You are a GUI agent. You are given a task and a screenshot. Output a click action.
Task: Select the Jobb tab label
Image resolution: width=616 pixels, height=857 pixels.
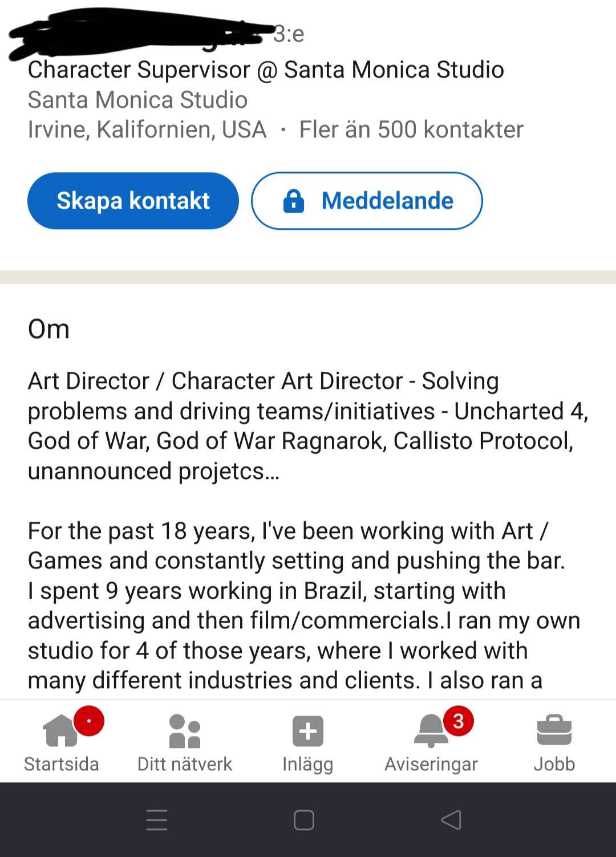(554, 763)
